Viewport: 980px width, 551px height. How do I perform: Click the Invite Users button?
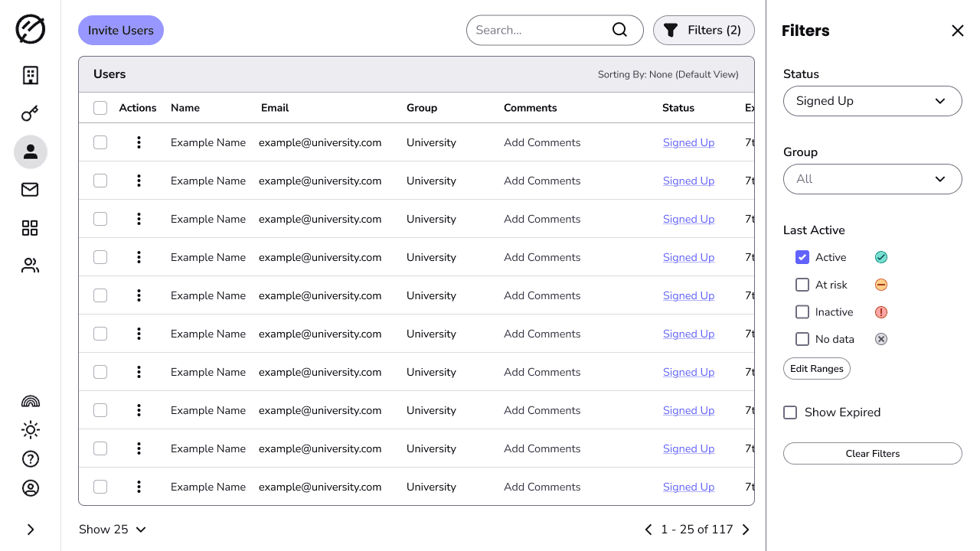click(x=121, y=31)
